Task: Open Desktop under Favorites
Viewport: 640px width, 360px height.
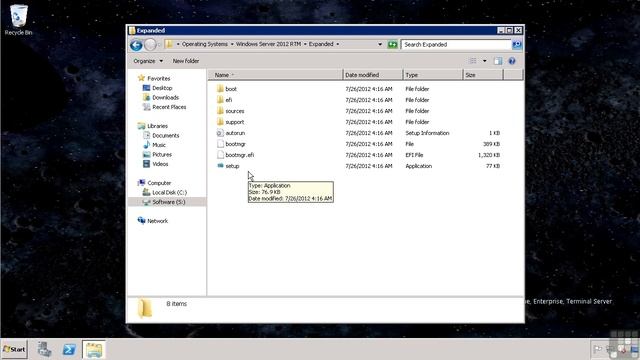Action: tap(162, 88)
